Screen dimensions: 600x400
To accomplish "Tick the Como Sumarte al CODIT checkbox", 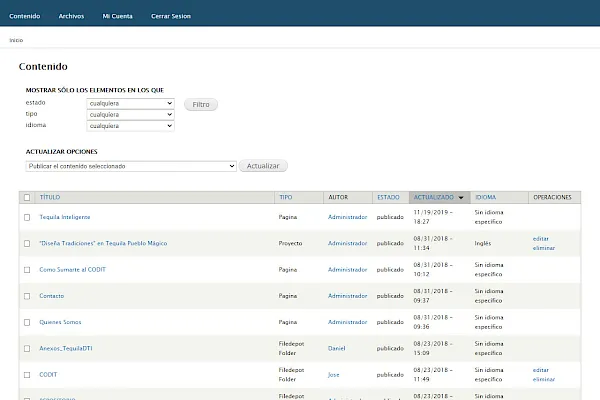I will click(27, 270).
